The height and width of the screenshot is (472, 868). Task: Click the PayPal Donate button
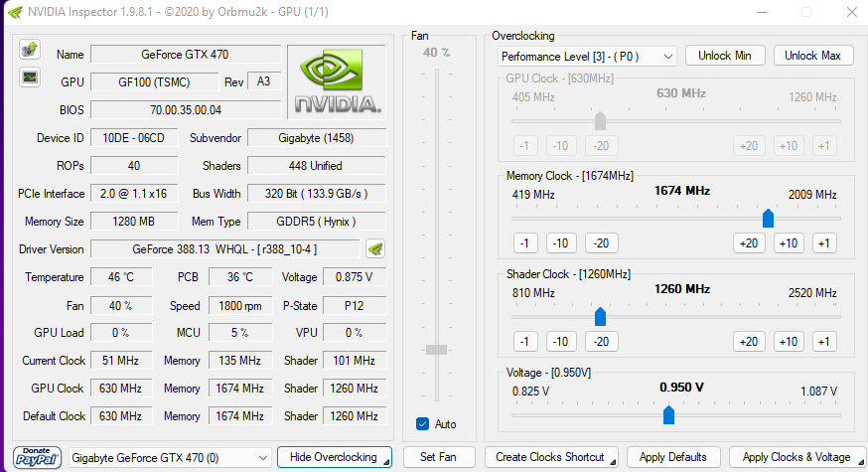click(37, 458)
